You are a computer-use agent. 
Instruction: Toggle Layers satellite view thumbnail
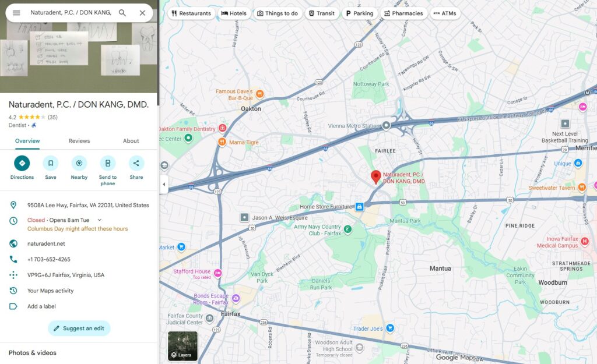[182, 346]
